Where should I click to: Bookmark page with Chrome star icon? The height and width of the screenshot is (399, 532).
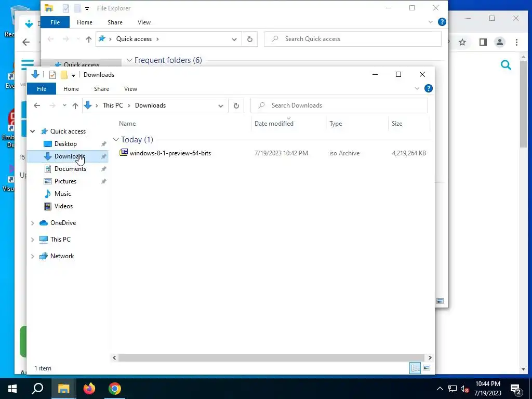coord(462,42)
